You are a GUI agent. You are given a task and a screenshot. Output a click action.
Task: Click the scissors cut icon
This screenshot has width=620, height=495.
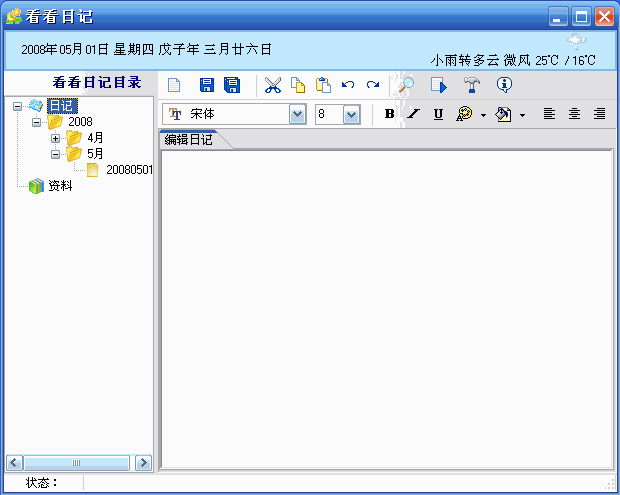(272, 86)
